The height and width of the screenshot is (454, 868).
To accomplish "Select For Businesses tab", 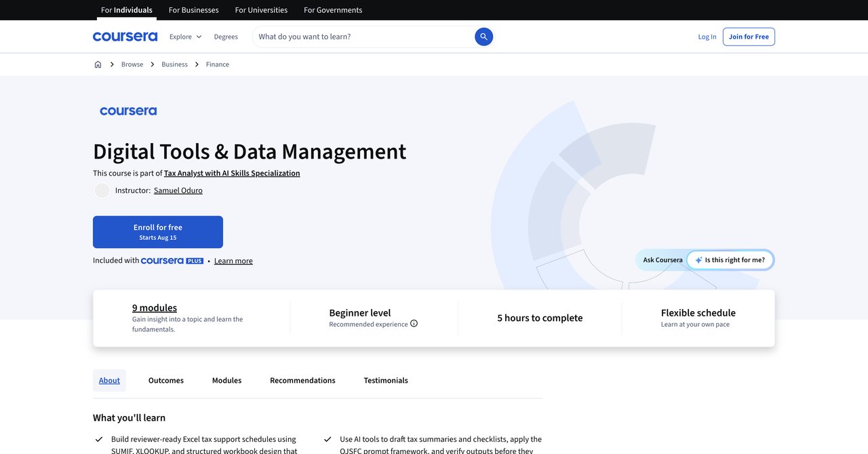I will pyautogui.click(x=194, y=10).
